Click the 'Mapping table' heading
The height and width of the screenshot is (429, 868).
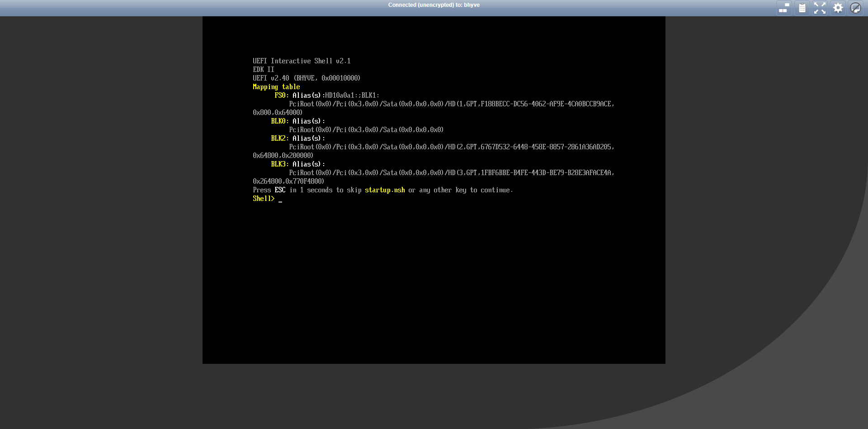[x=276, y=87]
